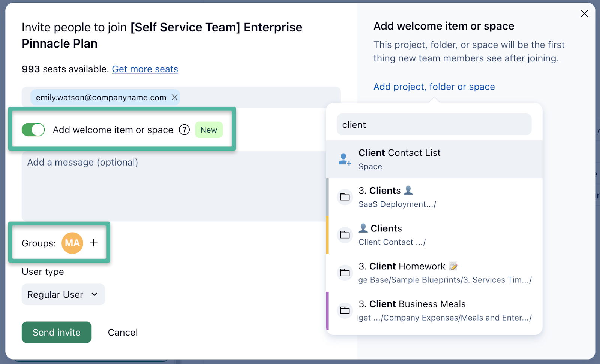Open the Get more seats link
Image resolution: width=600 pixels, height=364 pixels.
[x=145, y=69]
